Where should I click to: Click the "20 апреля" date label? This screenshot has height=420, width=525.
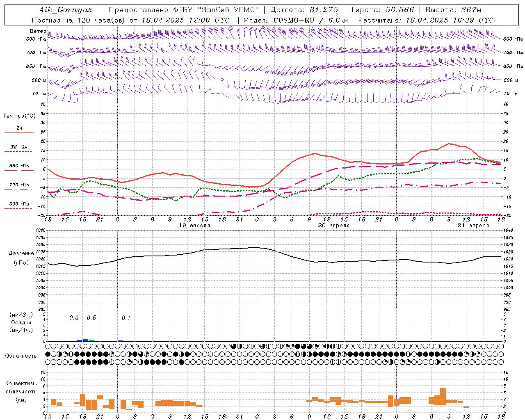point(334,226)
